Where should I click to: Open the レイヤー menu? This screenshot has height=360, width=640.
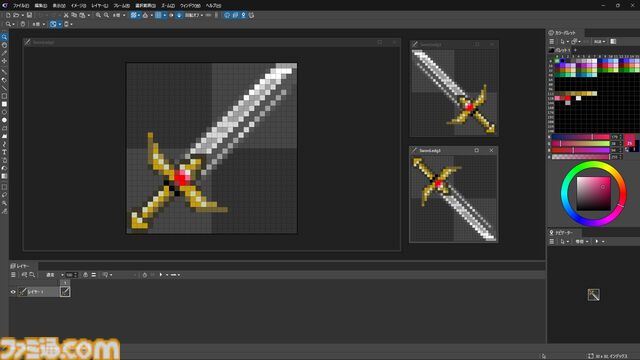100,6
